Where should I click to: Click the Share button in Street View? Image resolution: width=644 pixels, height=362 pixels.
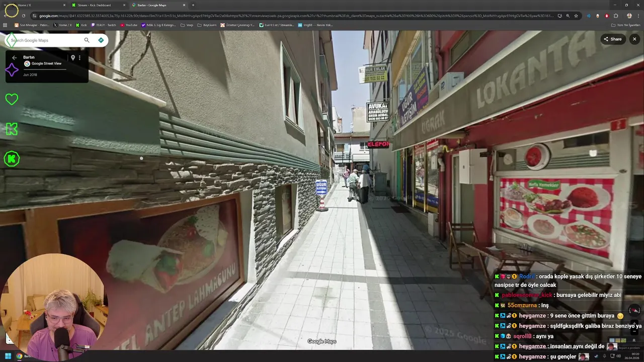click(613, 39)
